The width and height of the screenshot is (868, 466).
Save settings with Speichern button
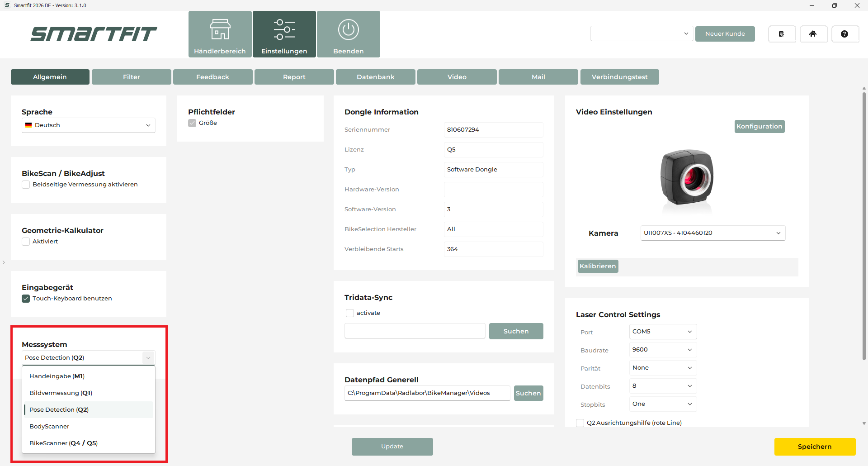coord(815,447)
